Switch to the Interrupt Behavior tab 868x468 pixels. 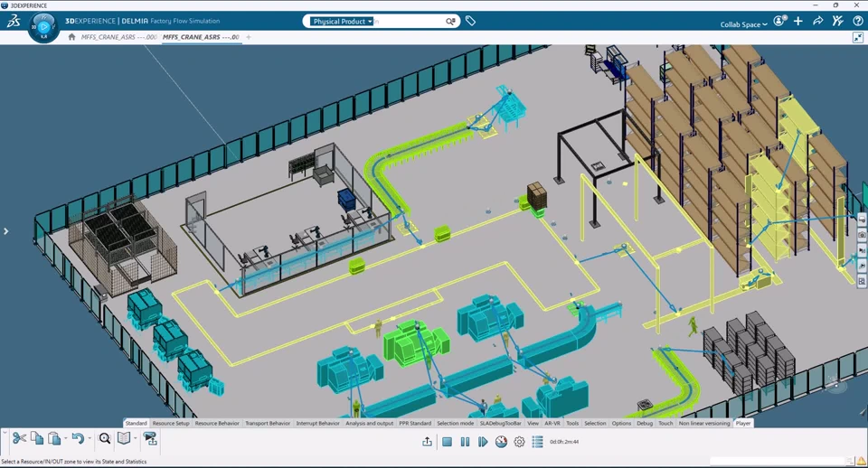[317, 423]
